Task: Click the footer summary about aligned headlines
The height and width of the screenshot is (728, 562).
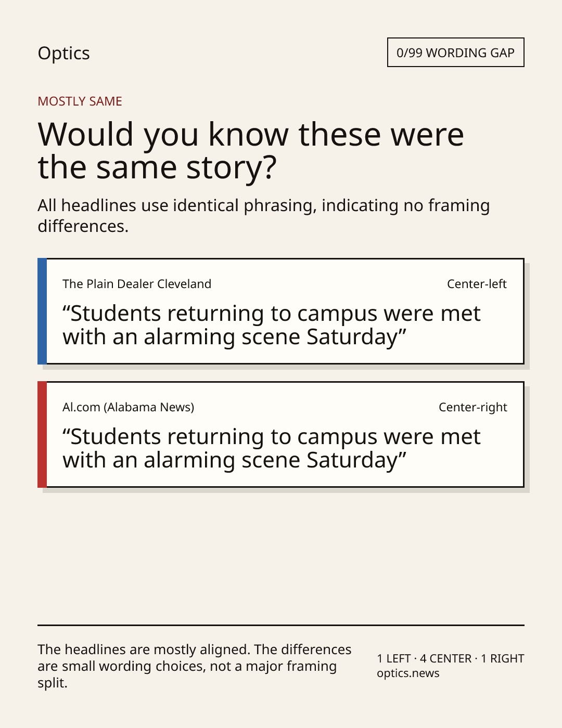Action: (195, 666)
